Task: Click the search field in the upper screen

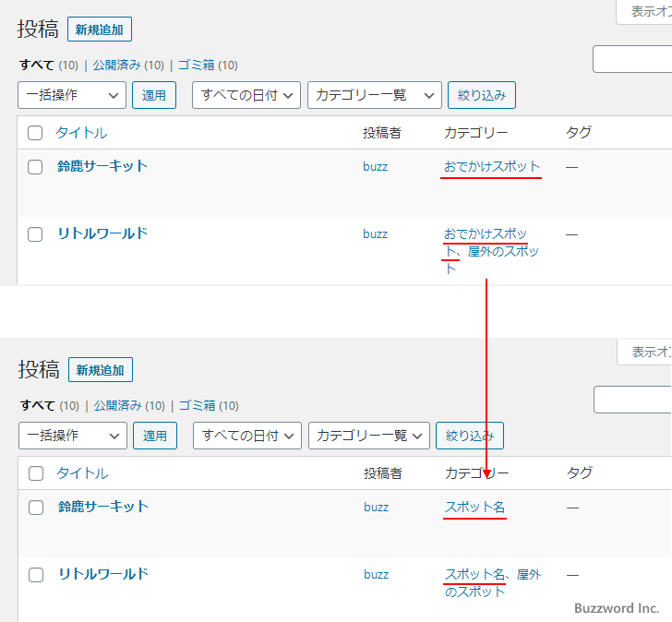Action: click(633, 59)
